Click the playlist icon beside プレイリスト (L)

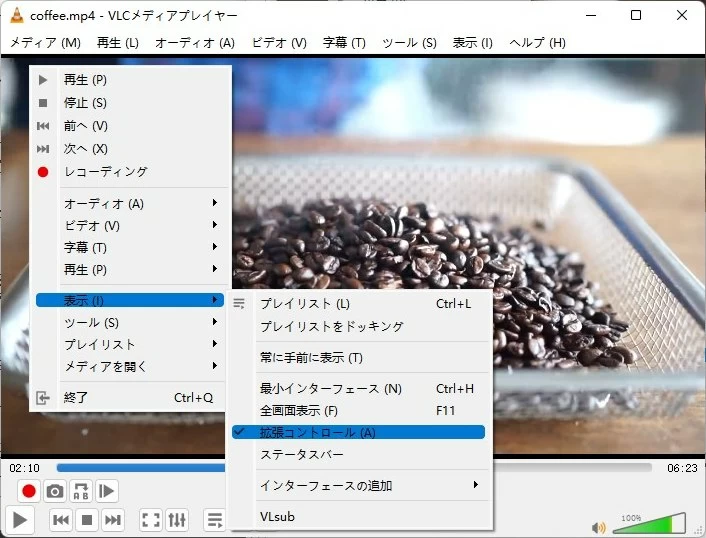239,304
